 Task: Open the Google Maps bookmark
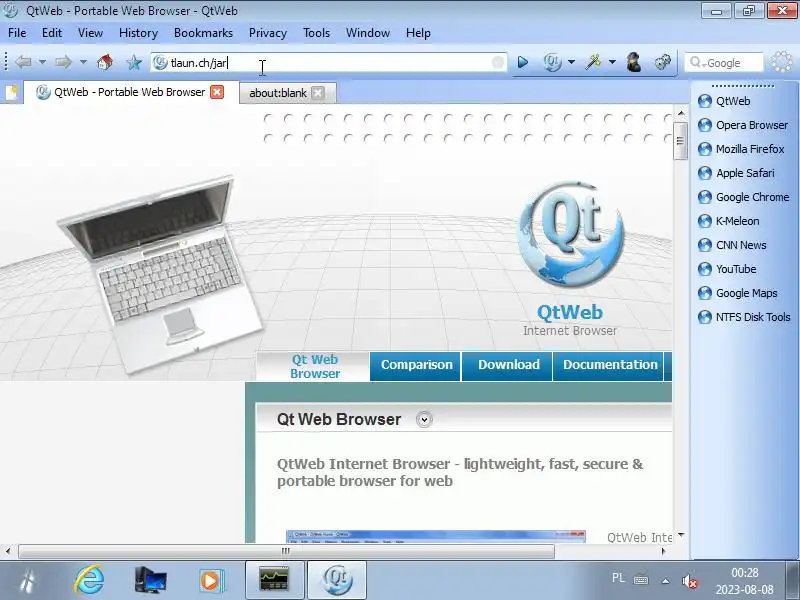pyautogui.click(x=738, y=293)
